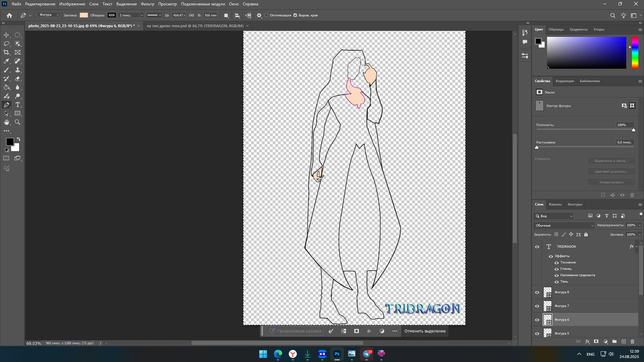Select the Eyedropper tool
Image resolution: width=644 pixels, height=362 pixels.
[7, 61]
